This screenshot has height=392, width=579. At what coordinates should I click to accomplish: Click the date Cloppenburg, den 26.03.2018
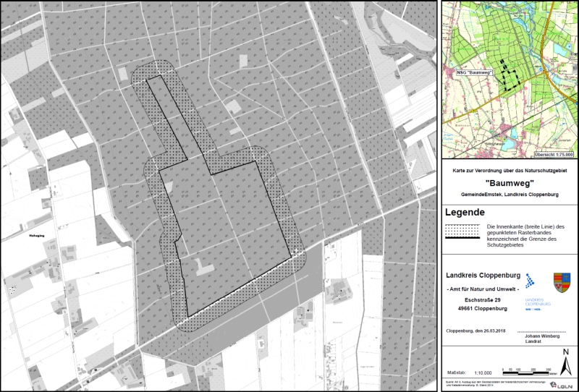pos(479,330)
